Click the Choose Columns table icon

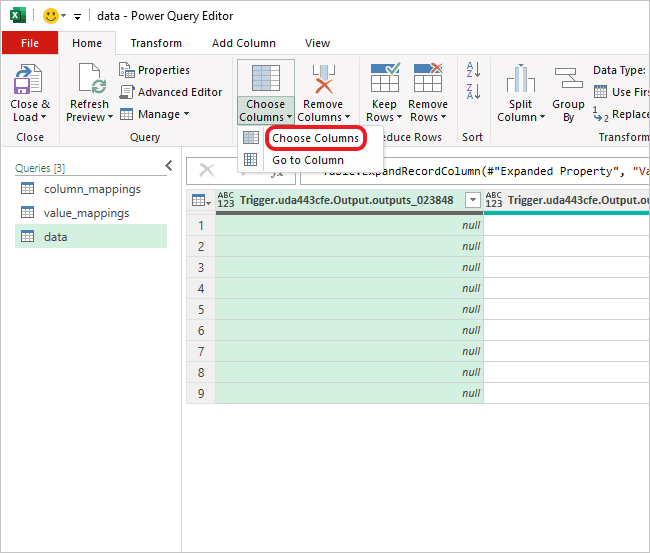click(x=266, y=78)
